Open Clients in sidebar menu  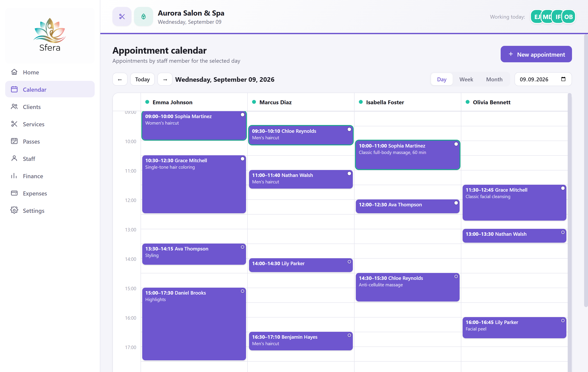[x=50, y=107]
